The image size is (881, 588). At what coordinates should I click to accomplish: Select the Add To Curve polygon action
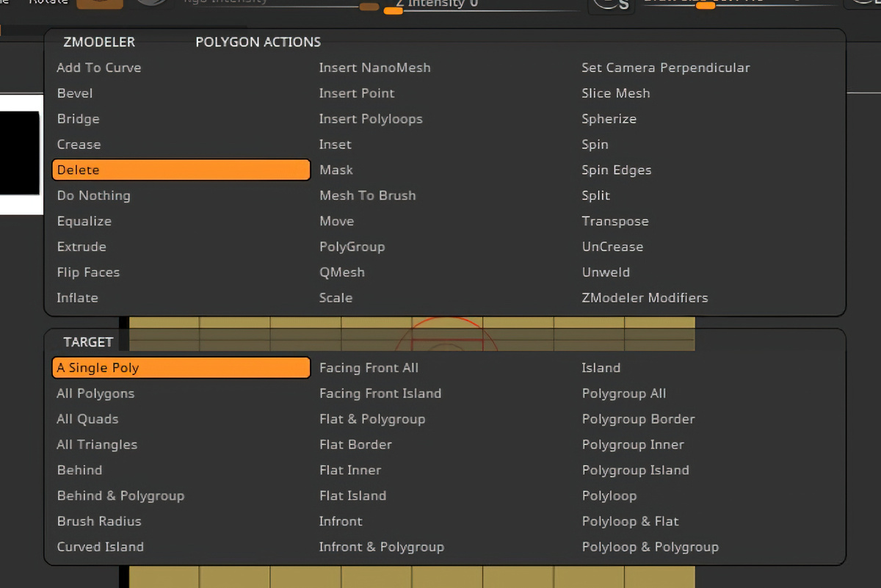point(99,68)
